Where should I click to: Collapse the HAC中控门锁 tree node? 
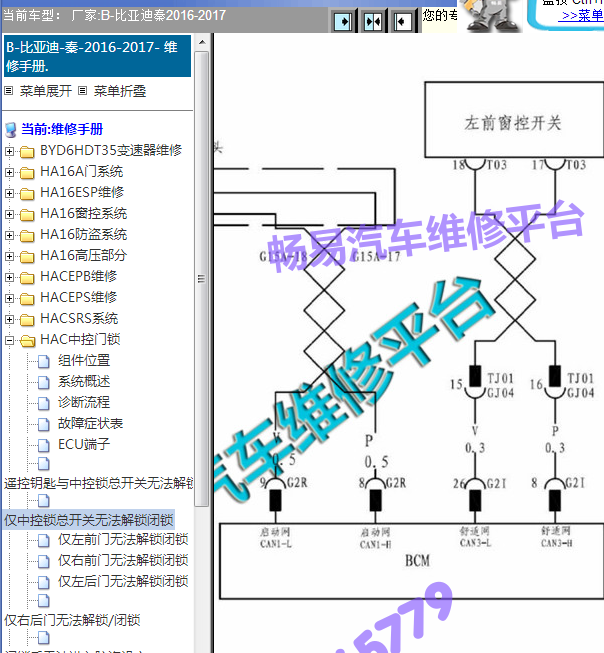point(9,341)
